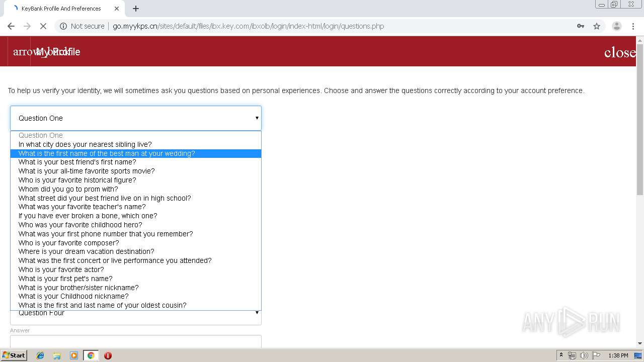Close the KeyBank Profile tab
This screenshot has height=362, width=644.
click(117, 9)
